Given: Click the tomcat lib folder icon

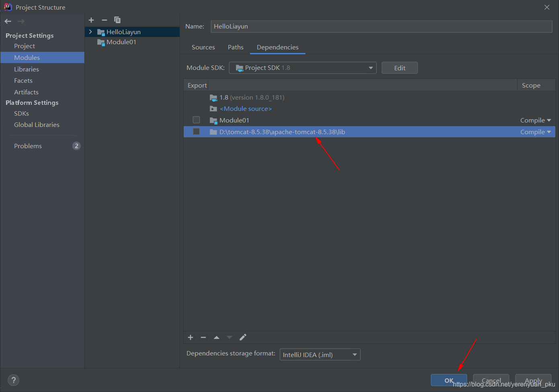Looking at the screenshot, I should coord(213,132).
